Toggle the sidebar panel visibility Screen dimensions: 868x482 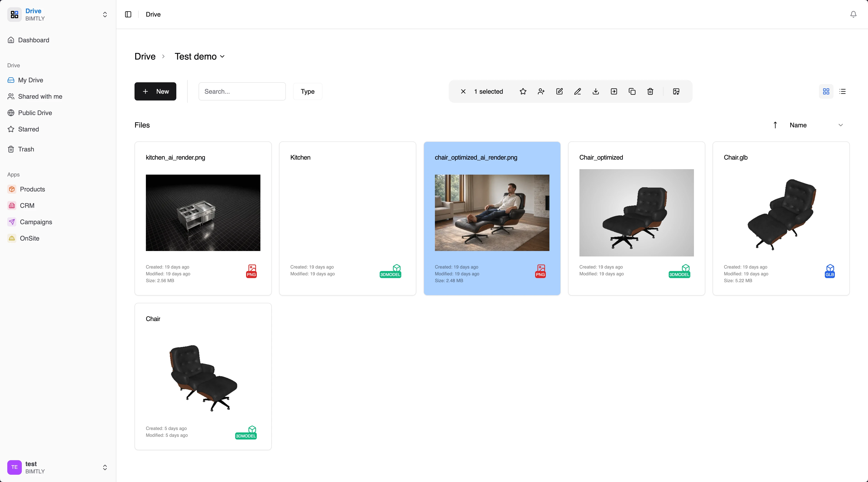tap(128, 15)
